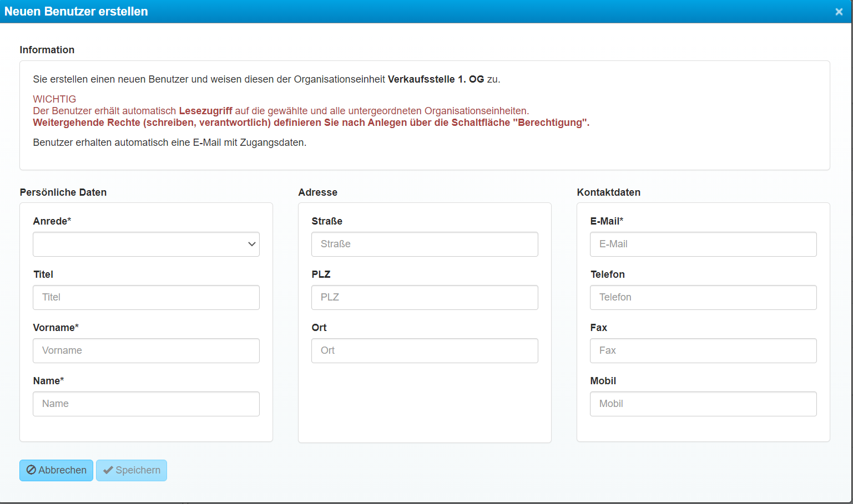Click the 'Benutzer erhalten automatisch eine E-Mail' sentence

170,142
